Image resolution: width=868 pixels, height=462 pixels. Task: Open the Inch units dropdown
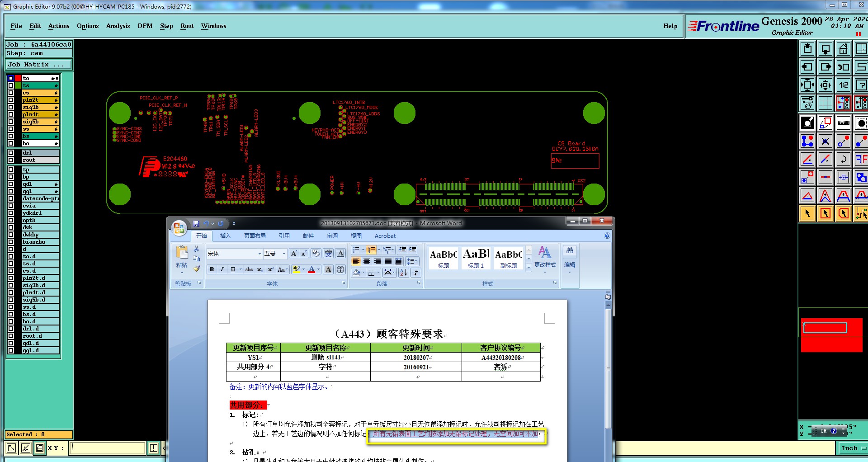[x=853, y=448]
